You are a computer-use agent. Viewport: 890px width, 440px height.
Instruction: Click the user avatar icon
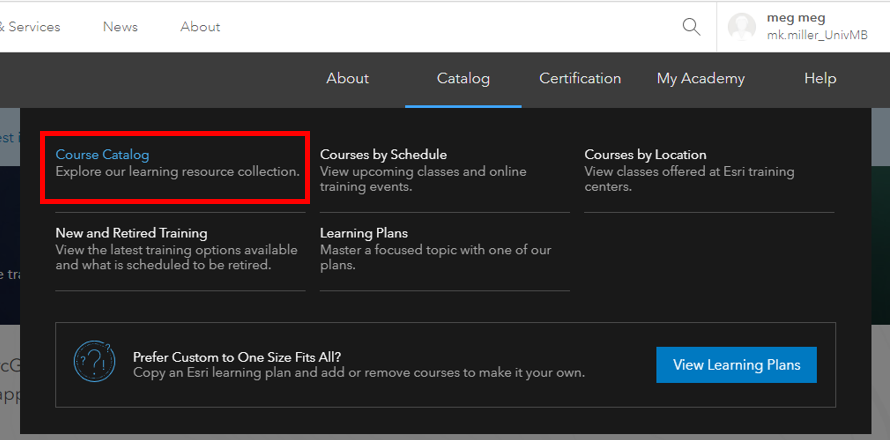point(742,27)
